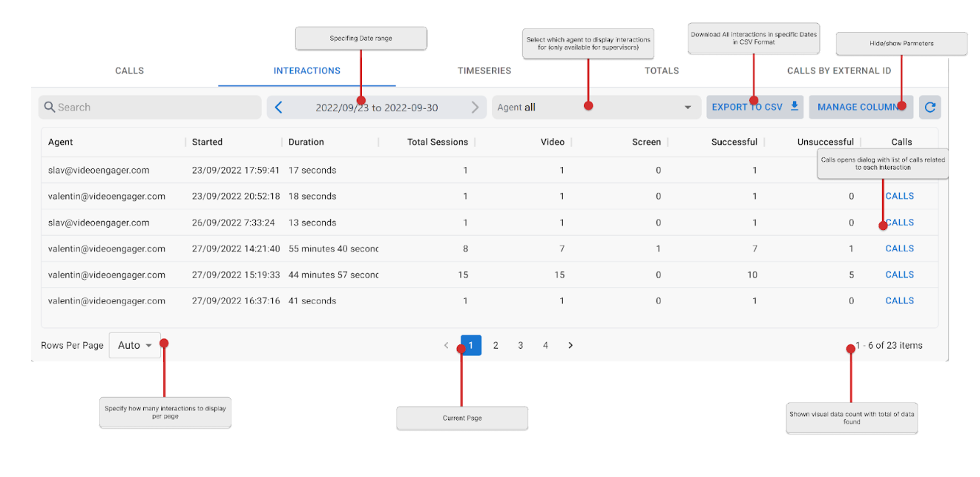
Task: Open CALLS link for 55 minutes interaction
Action: (899, 249)
